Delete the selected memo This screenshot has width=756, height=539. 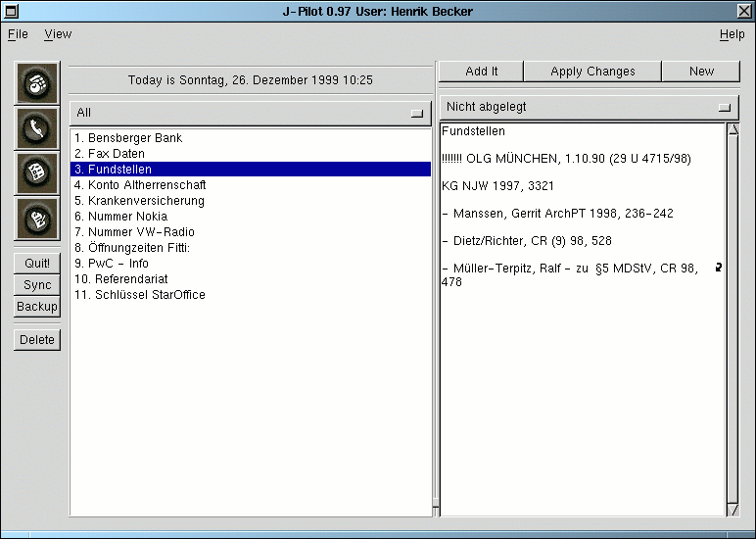(37, 340)
